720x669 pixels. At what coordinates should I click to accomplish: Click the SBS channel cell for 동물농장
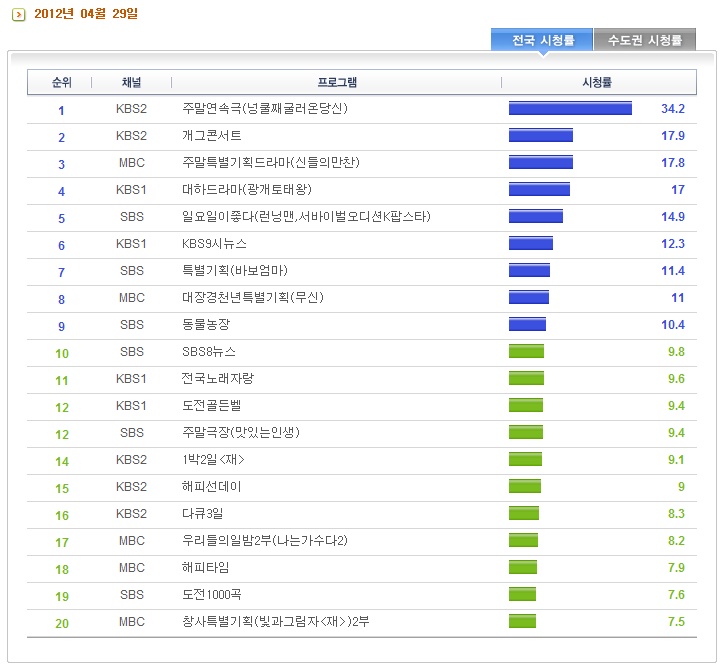point(132,325)
